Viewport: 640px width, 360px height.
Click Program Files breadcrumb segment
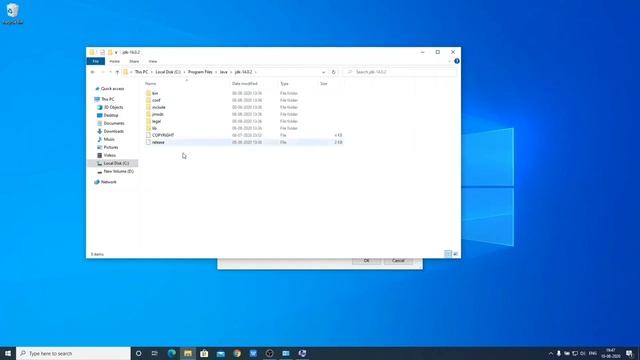click(x=200, y=72)
